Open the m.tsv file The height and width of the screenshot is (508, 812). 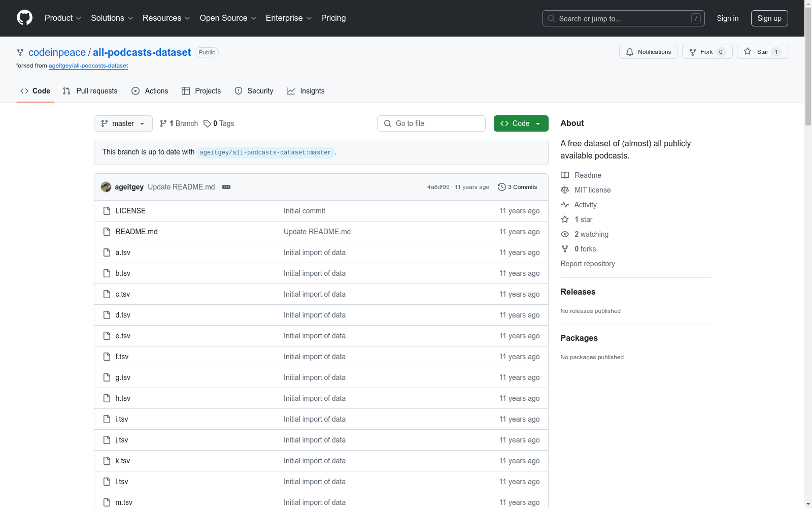tap(124, 502)
